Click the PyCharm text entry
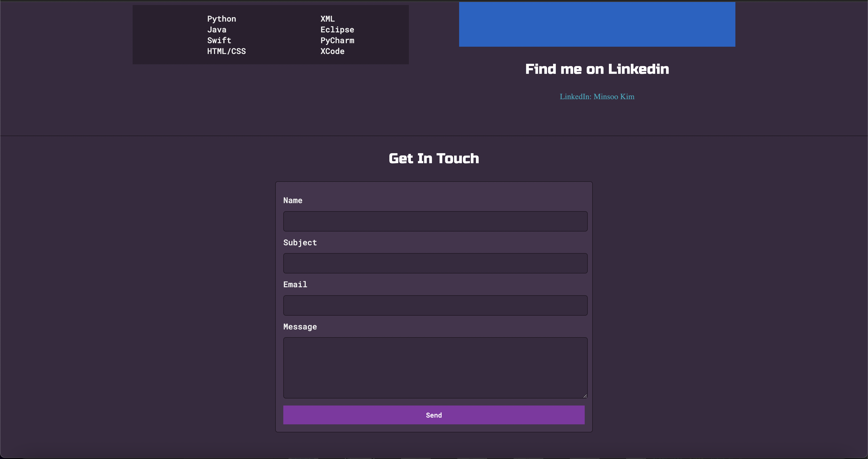 click(337, 40)
